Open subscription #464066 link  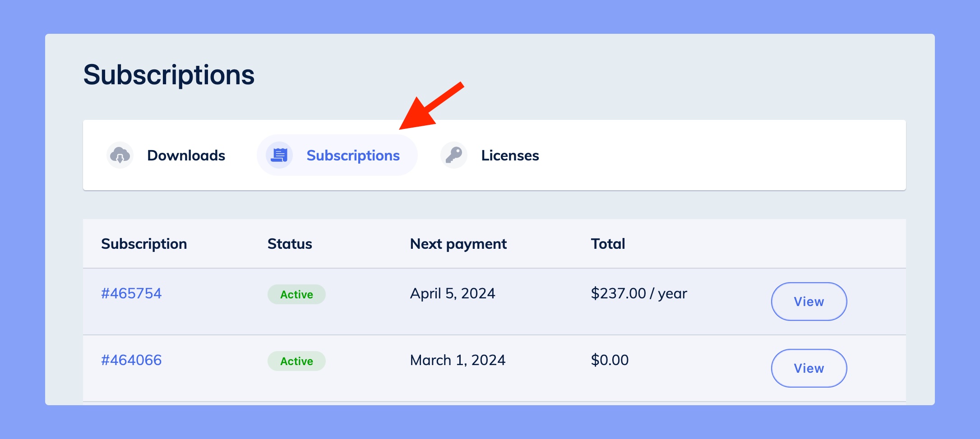(131, 360)
